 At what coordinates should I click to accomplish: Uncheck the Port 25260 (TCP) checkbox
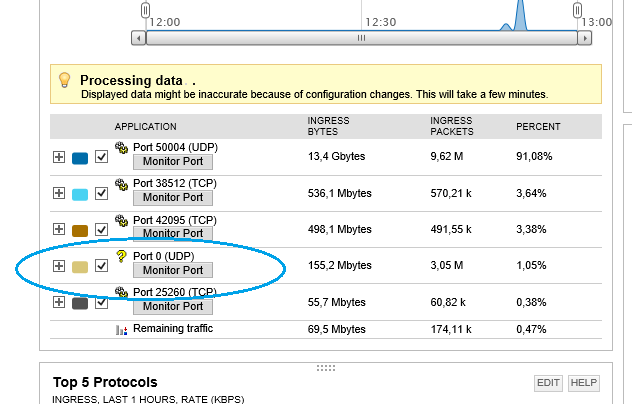(102, 302)
